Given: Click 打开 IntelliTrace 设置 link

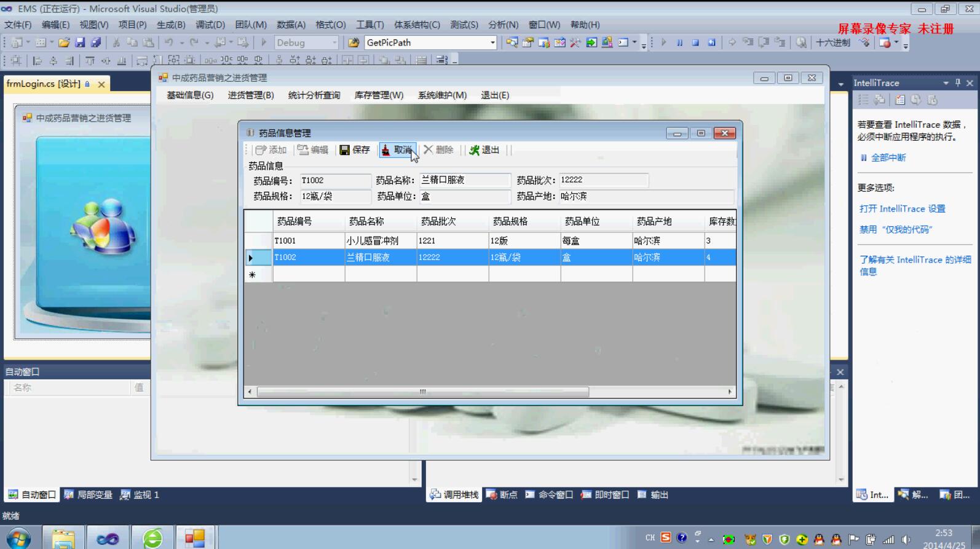Looking at the screenshot, I should 902,209.
